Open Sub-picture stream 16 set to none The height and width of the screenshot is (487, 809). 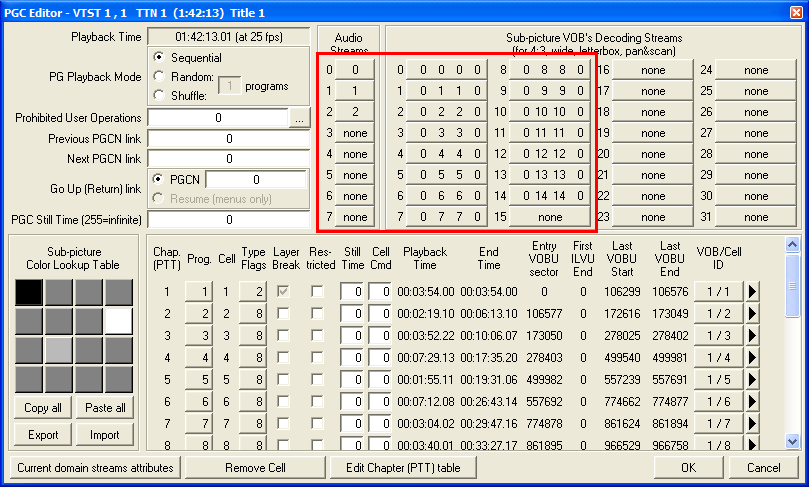653,70
